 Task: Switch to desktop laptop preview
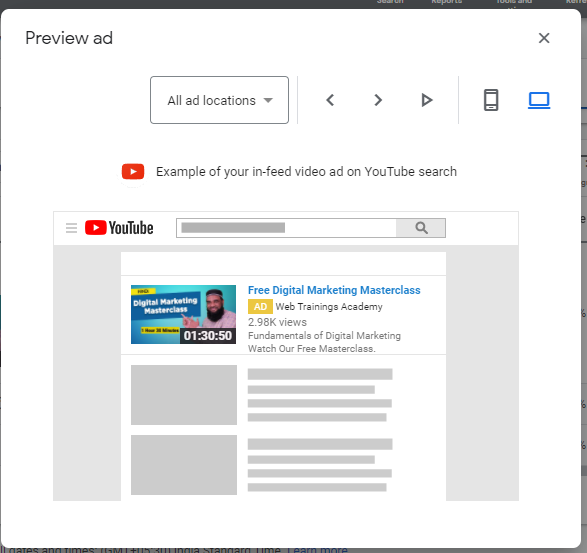(x=539, y=100)
